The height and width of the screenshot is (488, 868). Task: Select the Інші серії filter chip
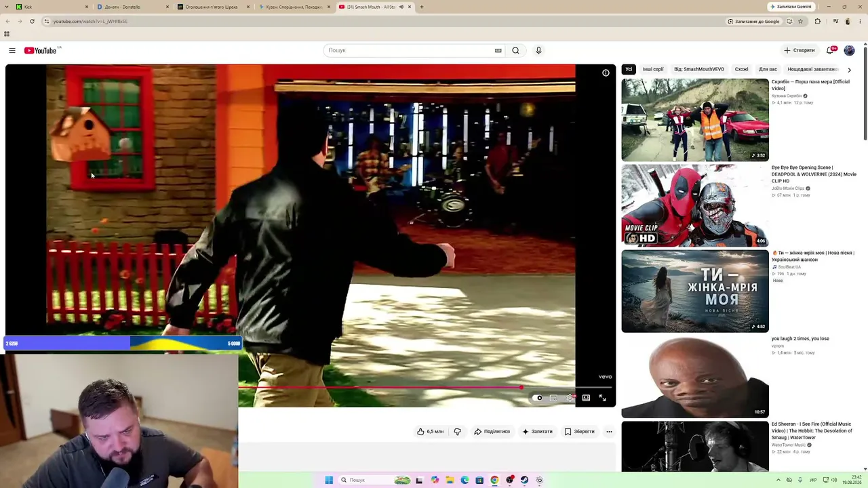(653, 69)
